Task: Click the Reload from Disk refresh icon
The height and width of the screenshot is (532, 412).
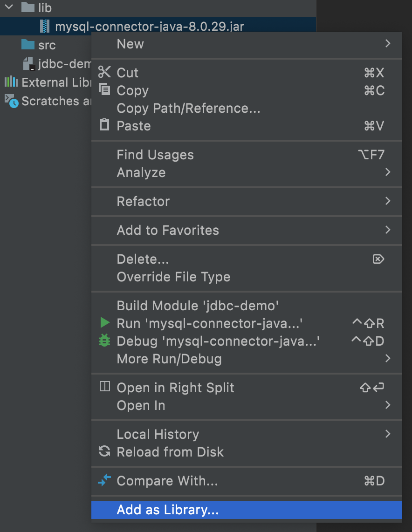Action: pyautogui.click(x=103, y=452)
